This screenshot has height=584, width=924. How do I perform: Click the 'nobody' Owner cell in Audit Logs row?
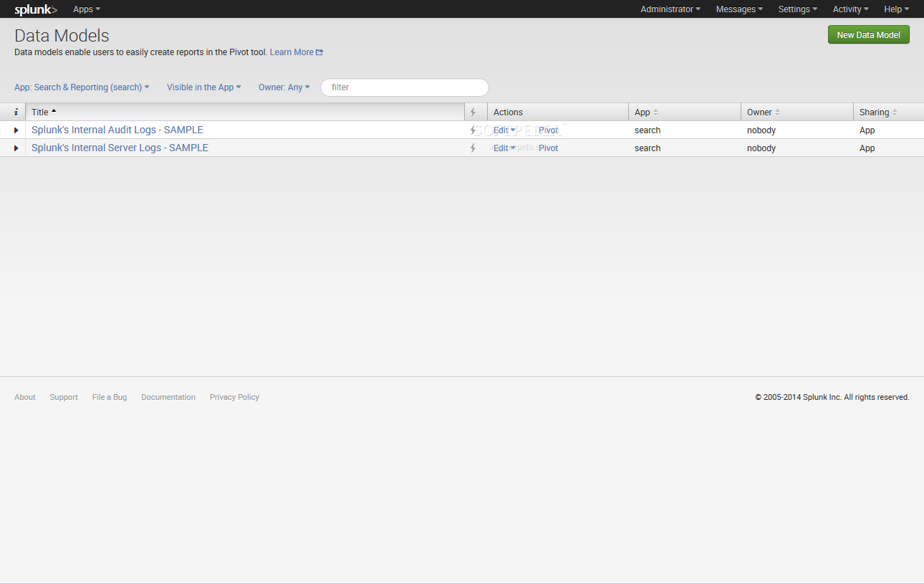coord(761,130)
